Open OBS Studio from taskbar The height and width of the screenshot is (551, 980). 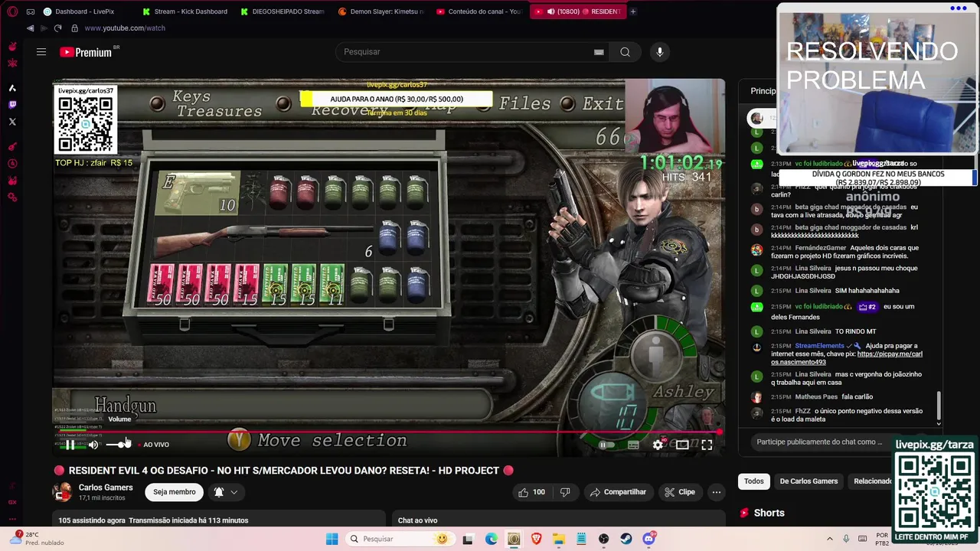604,539
